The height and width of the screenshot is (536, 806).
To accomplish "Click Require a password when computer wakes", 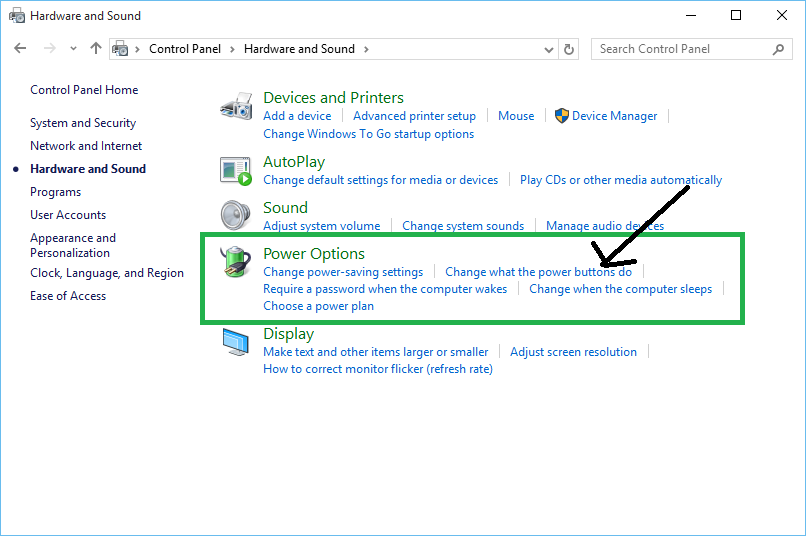I will 385,289.
